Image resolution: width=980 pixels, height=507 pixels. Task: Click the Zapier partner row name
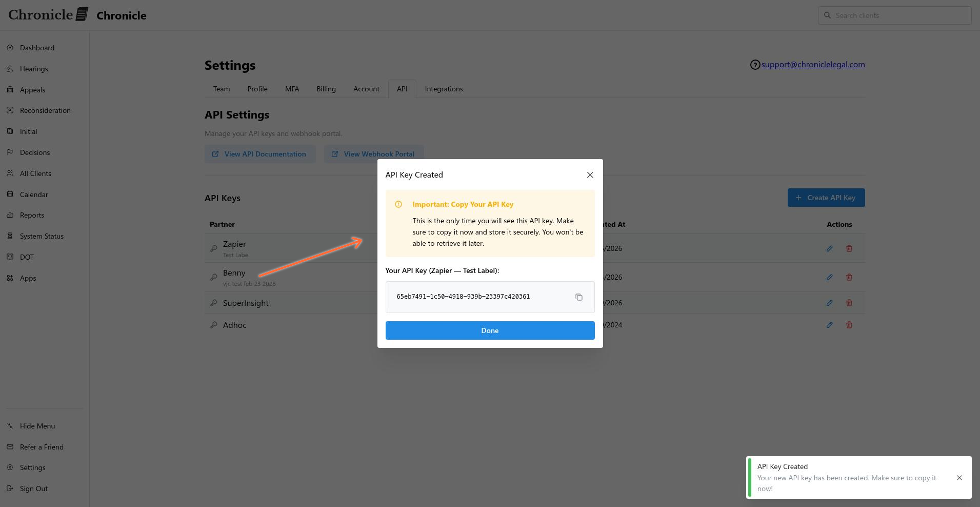234,244
